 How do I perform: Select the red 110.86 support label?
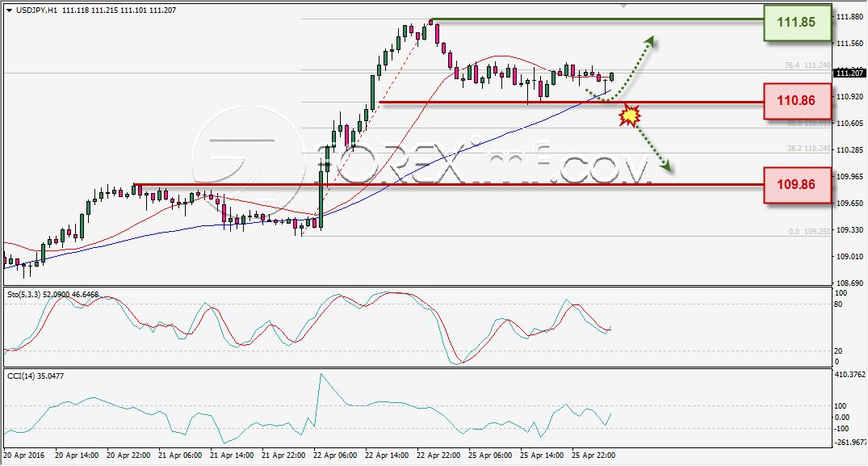(797, 101)
